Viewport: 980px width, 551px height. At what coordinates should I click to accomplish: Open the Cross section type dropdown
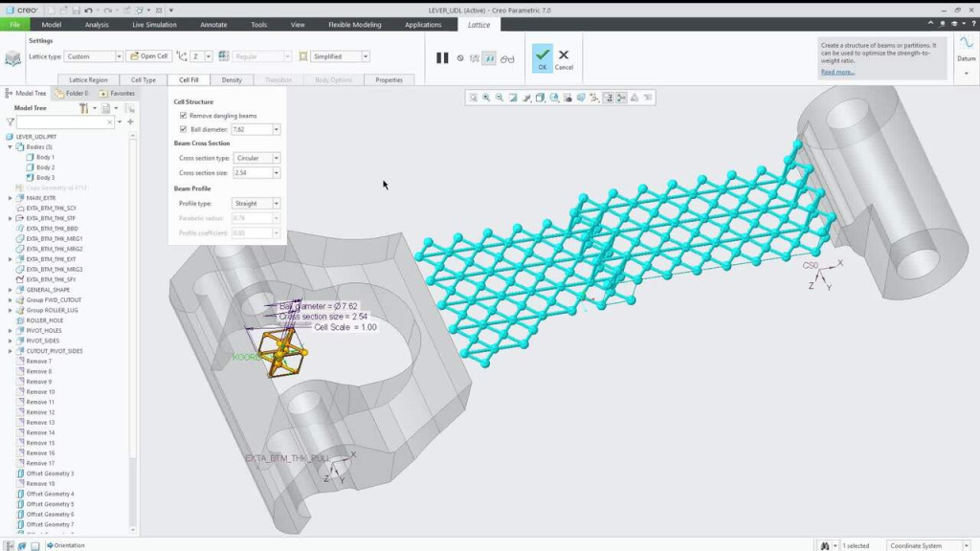pos(277,158)
